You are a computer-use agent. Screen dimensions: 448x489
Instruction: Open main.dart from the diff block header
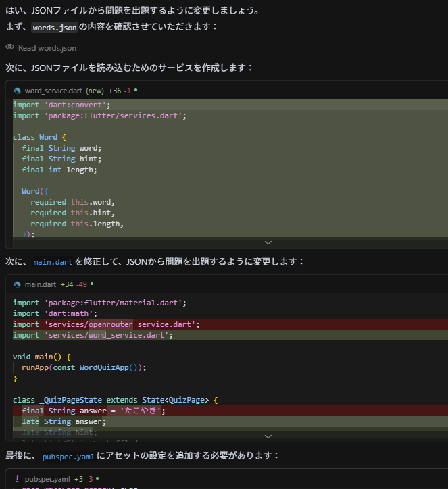41,284
